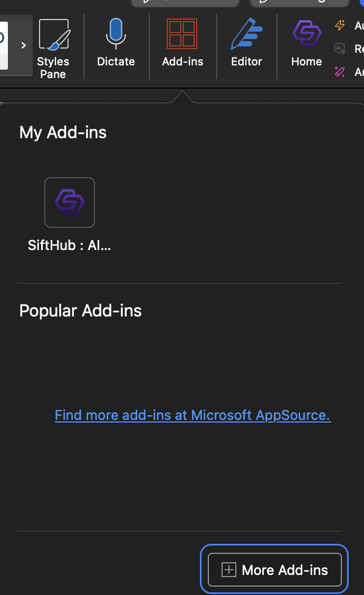Open the SiftHub add-in tile

70,203
